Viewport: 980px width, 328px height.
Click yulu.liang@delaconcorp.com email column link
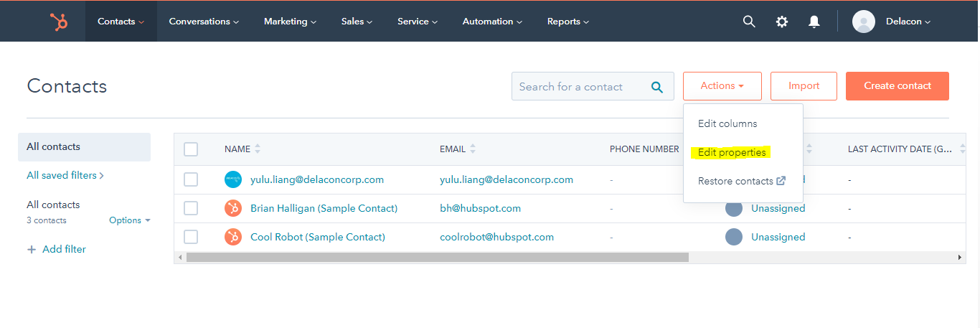(x=507, y=179)
